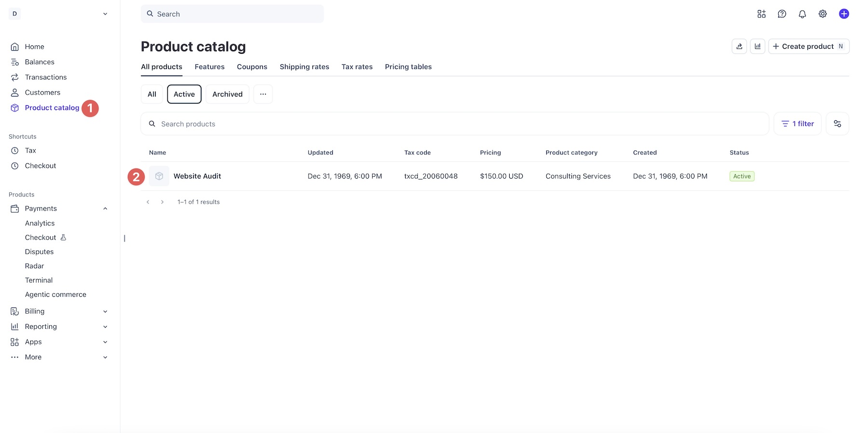Expand the More section
868x433 pixels.
(105, 357)
